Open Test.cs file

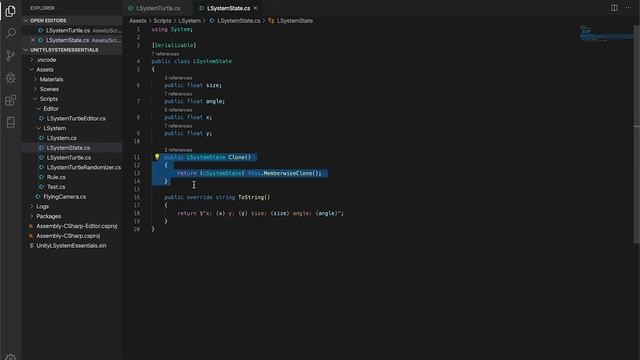click(56, 187)
